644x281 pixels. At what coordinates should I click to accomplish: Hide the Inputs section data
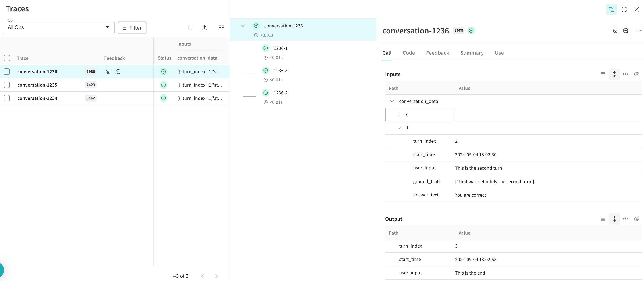coord(636,74)
